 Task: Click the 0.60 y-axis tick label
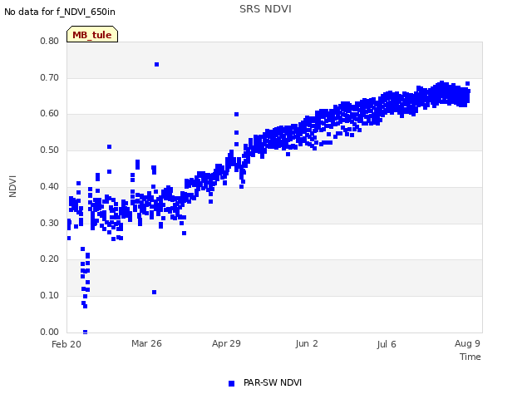[50, 114]
